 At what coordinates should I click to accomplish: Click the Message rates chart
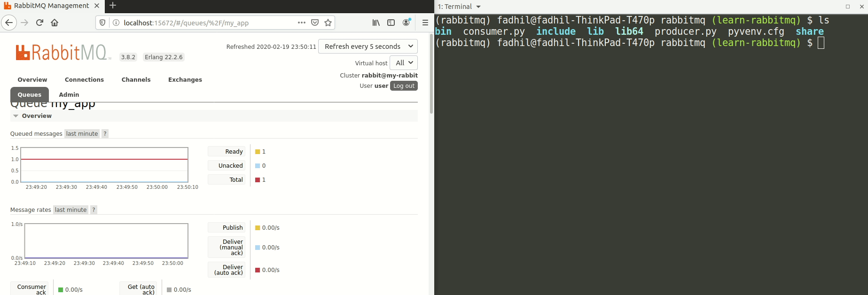pyautogui.click(x=106, y=241)
